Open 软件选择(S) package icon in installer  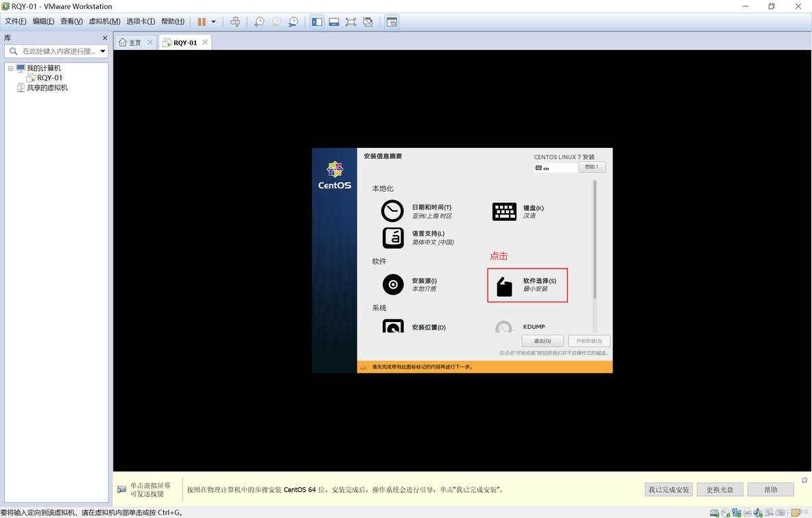(504, 286)
